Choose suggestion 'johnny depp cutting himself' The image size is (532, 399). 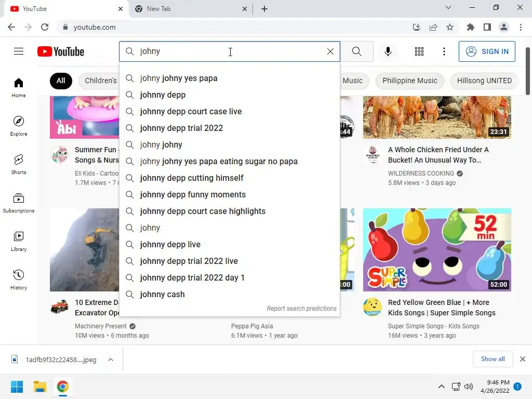click(230, 178)
